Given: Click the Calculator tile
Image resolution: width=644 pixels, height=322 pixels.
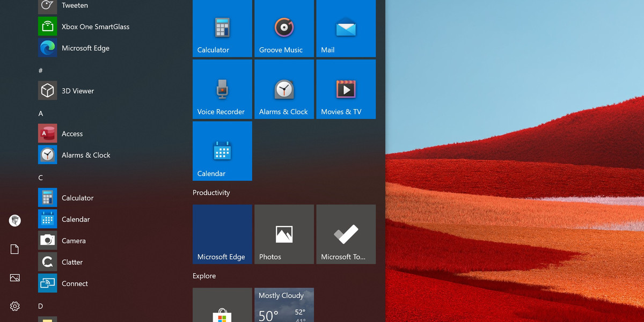Looking at the screenshot, I should (x=222, y=28).
